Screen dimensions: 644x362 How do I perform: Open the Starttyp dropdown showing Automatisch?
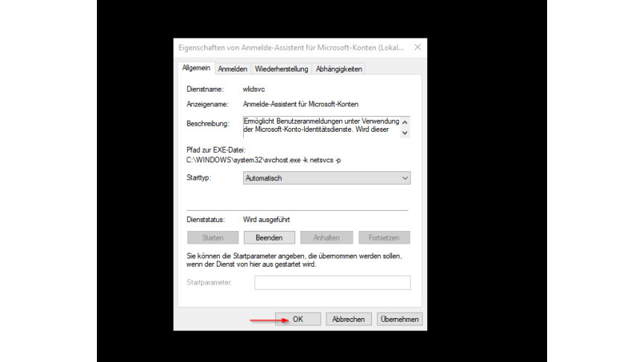[x=326, y=178]
